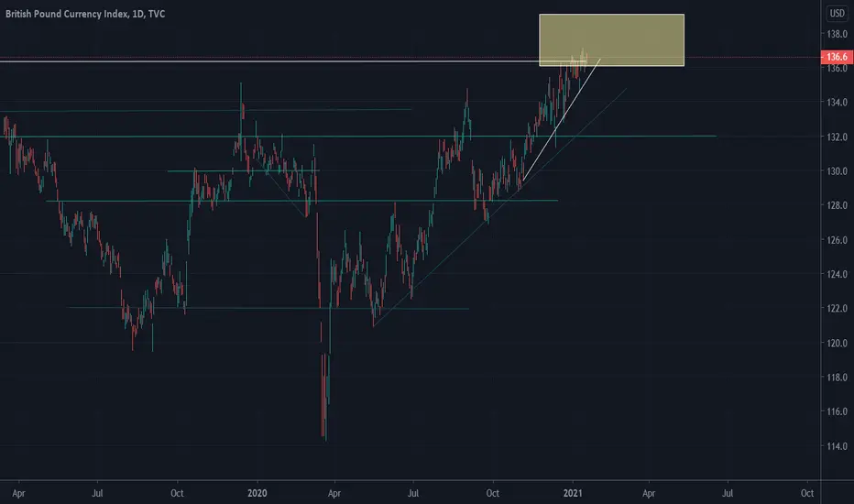Click the 126.0 price axis label
Screen dimensions: 854x504
click(838, 240)
